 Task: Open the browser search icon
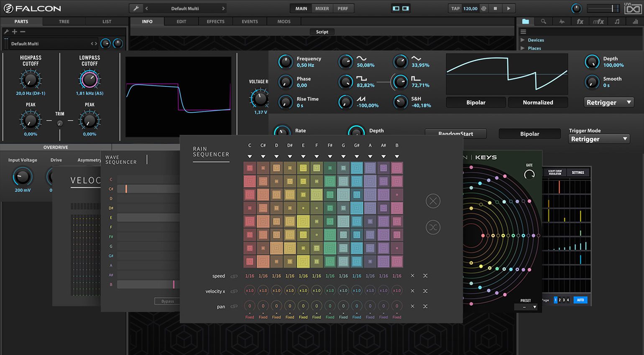544,21
